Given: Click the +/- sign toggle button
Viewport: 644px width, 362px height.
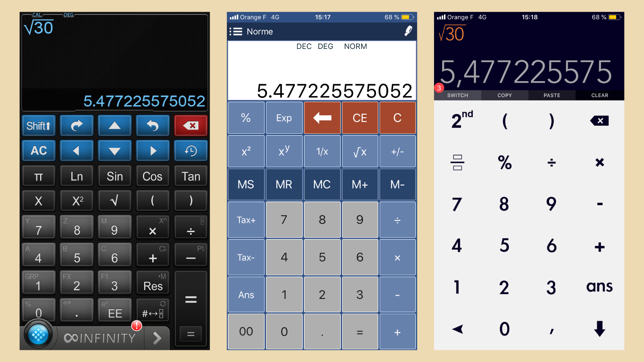Looking at the screenshot, I should [396, 151].
